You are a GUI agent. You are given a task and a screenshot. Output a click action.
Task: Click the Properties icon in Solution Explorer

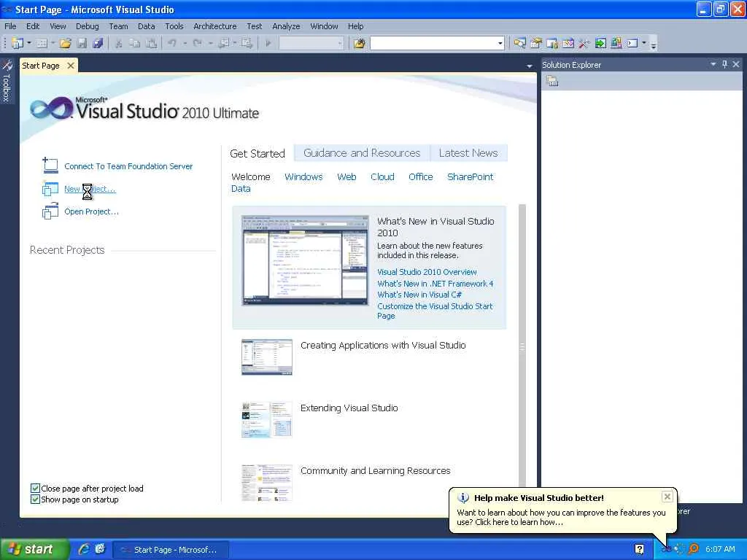pos(552,82)
